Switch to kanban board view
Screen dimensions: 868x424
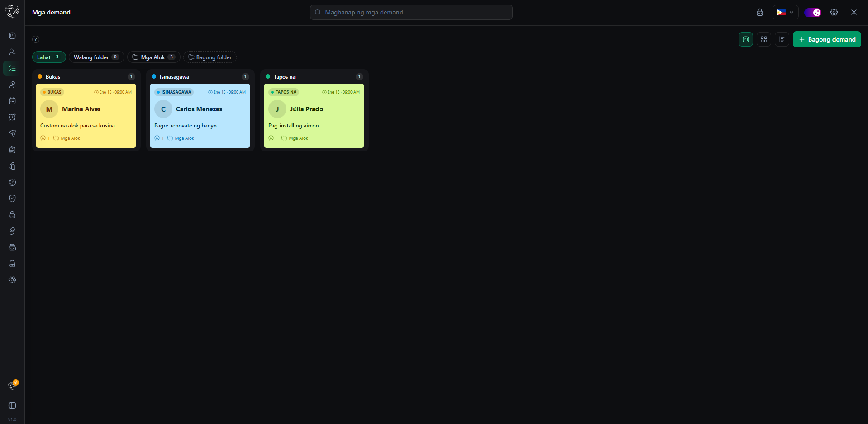(x=746, y=39)
